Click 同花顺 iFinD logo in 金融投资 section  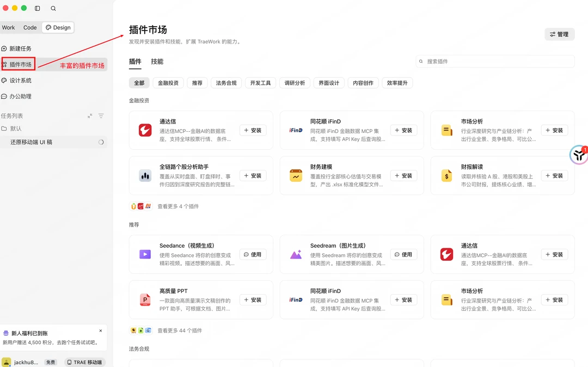pos(296,130)
